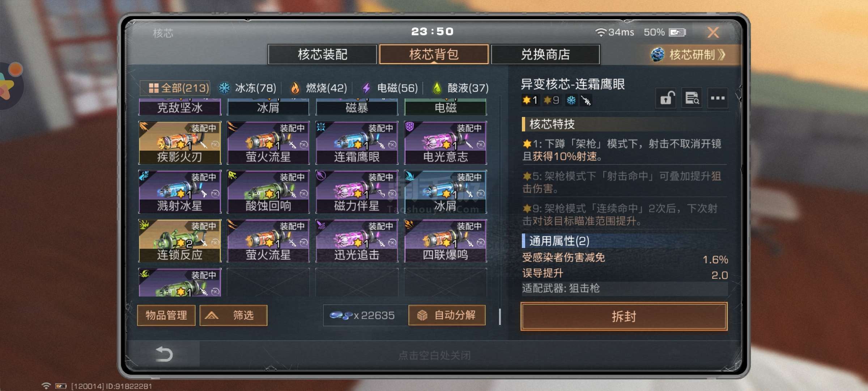Enable 自动分解 auto decompose

447,315
